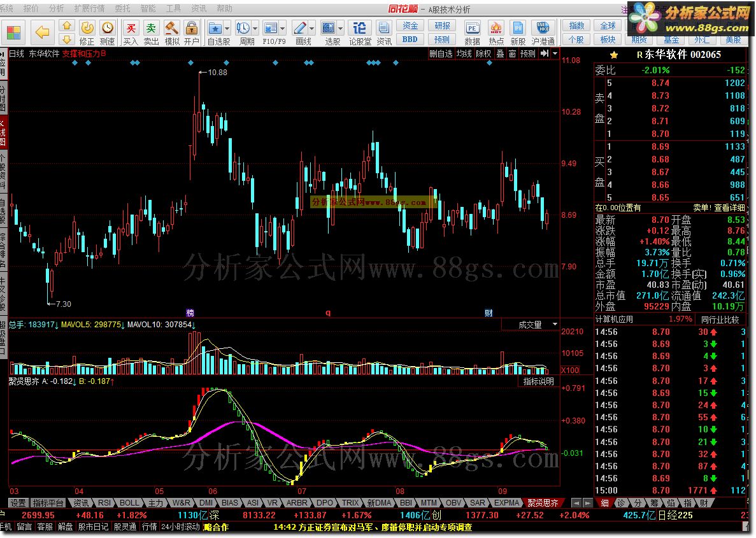The image size is (756, 538).
Task: Expand the 选股 dropdown arrow
Action: [340, 29]
